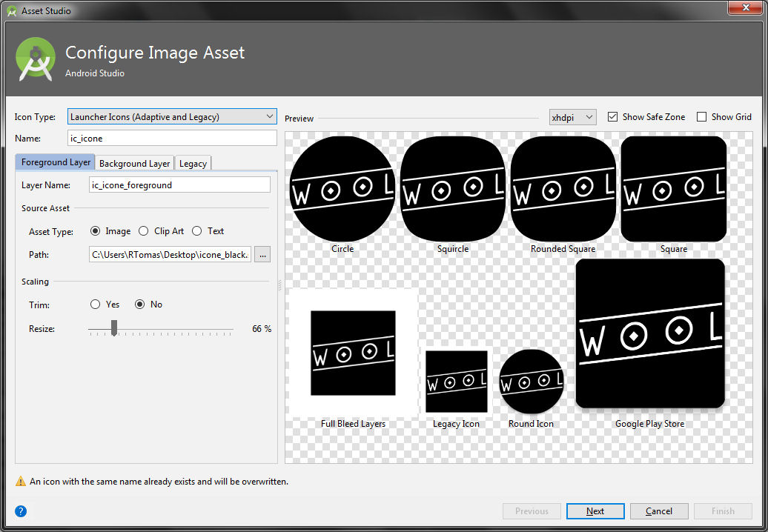Open the Legacy tab
The image size is (768, 532).
pos(193,163)
